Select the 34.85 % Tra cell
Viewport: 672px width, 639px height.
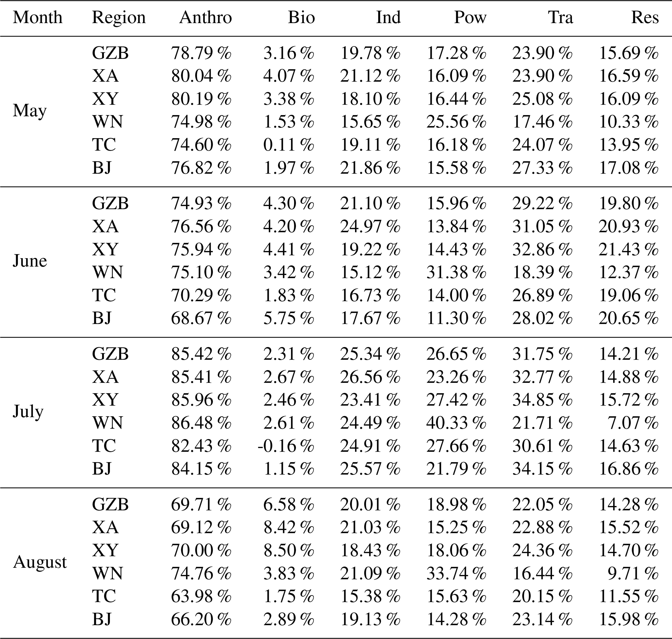coord(542,400)
